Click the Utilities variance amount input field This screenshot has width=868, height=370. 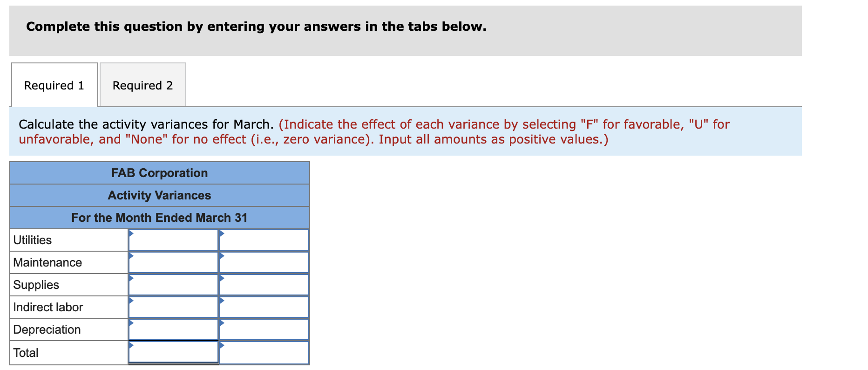pos(173,240)
